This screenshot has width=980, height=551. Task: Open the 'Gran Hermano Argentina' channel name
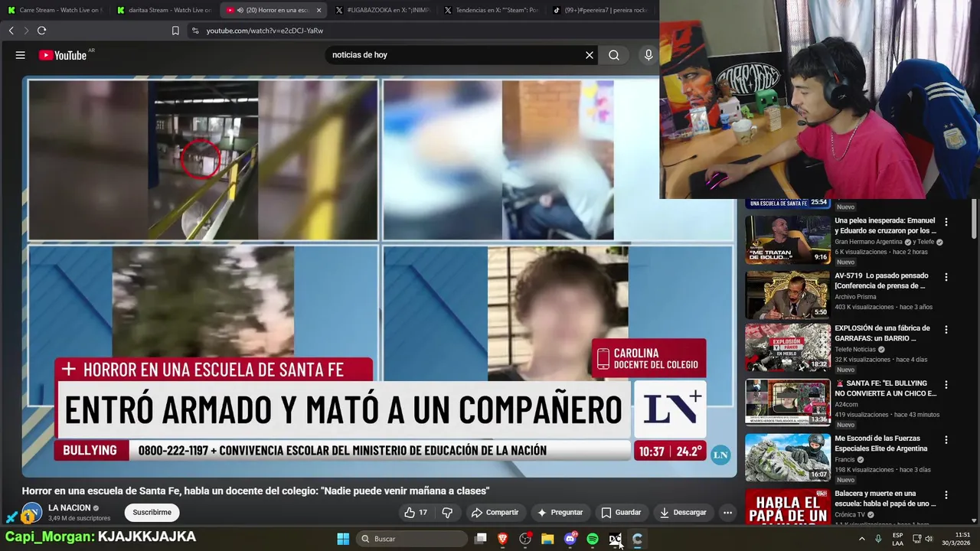pyautogui.click(x=868, y=242)
